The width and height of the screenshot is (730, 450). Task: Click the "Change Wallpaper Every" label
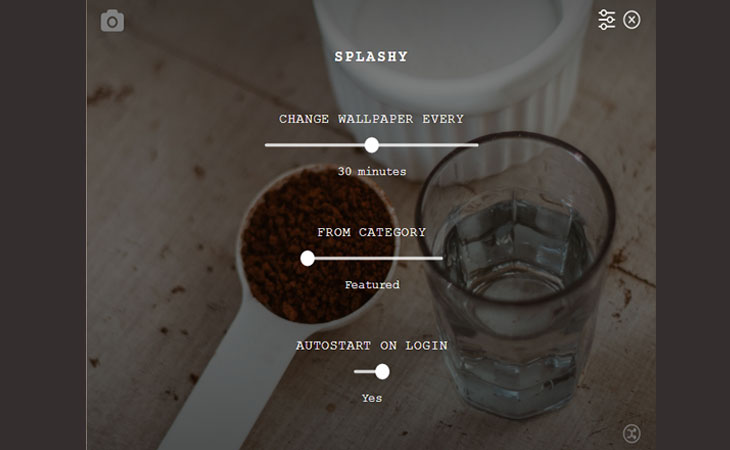click(371, 119)
